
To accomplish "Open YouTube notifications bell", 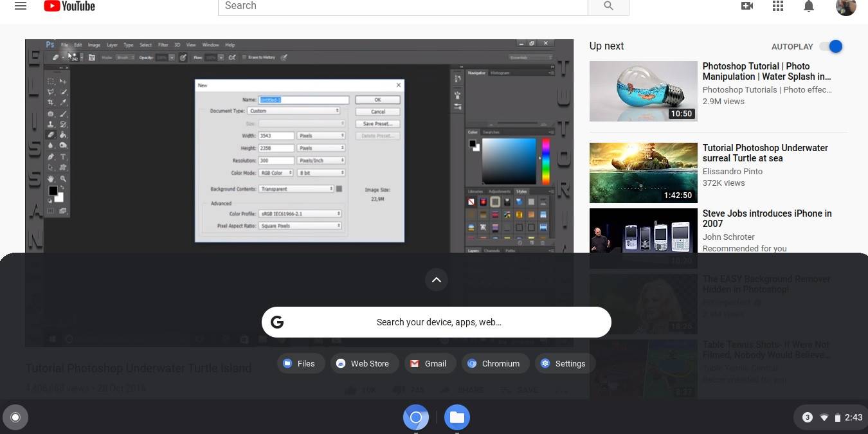I will pyautogui.click(x=808, y=6).
